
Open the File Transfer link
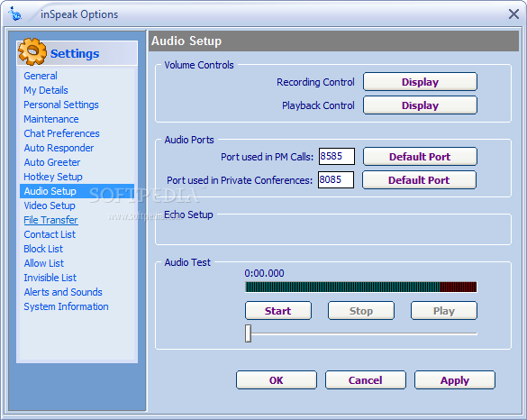(x=50, y=220)
